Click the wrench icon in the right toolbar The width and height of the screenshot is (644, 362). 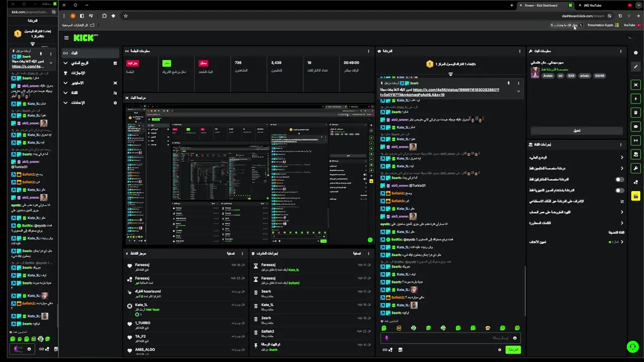click(636, 168)
